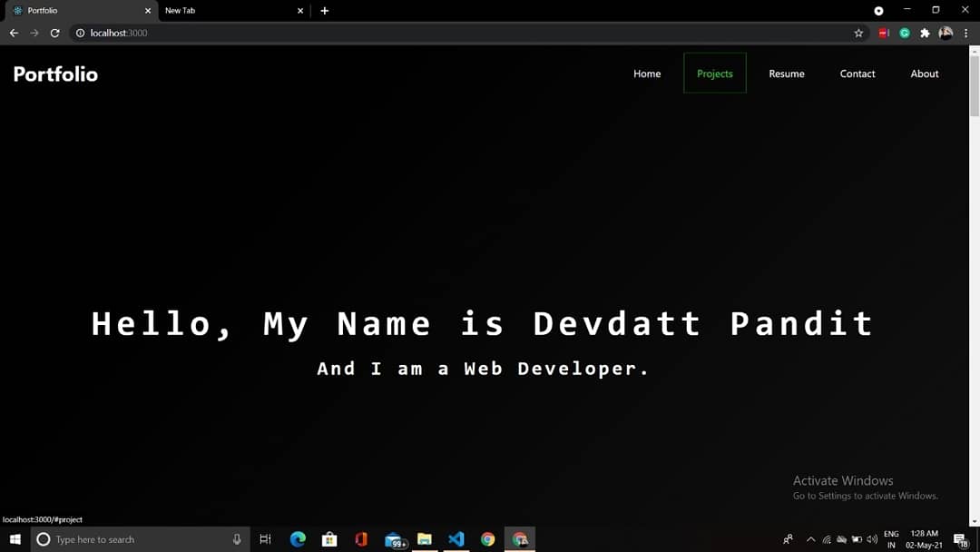View site information icon in address bar

pyautogui.click(x=80, y=33)
